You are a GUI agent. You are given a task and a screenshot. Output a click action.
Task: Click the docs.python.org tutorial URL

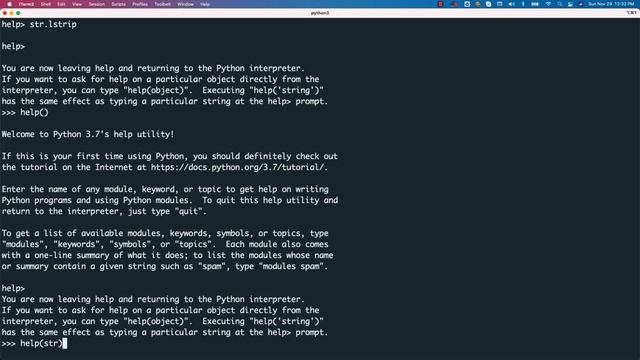239,167
